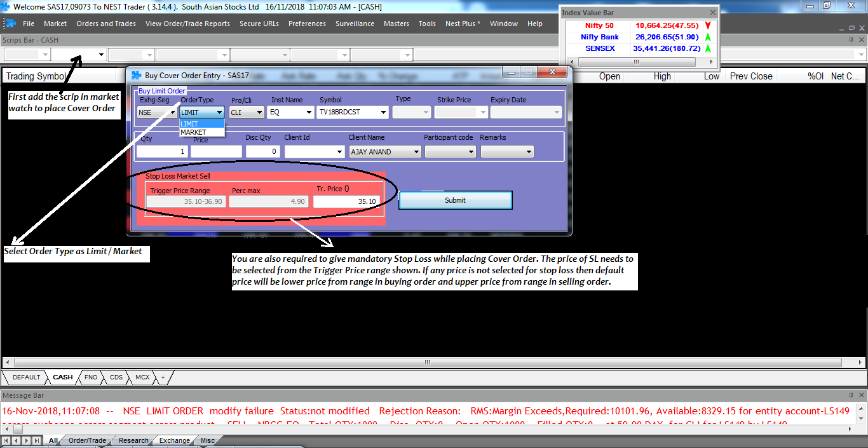Choose LIMIT option in OrderType list
Screen dimensions: 868x448
pyautogui.click(x=202, y=124)
